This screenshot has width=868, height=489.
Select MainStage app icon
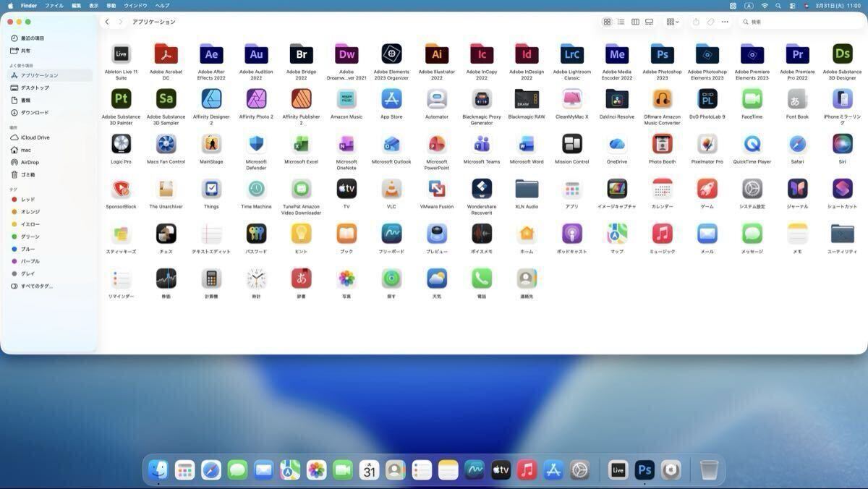(x=211, y=144)
